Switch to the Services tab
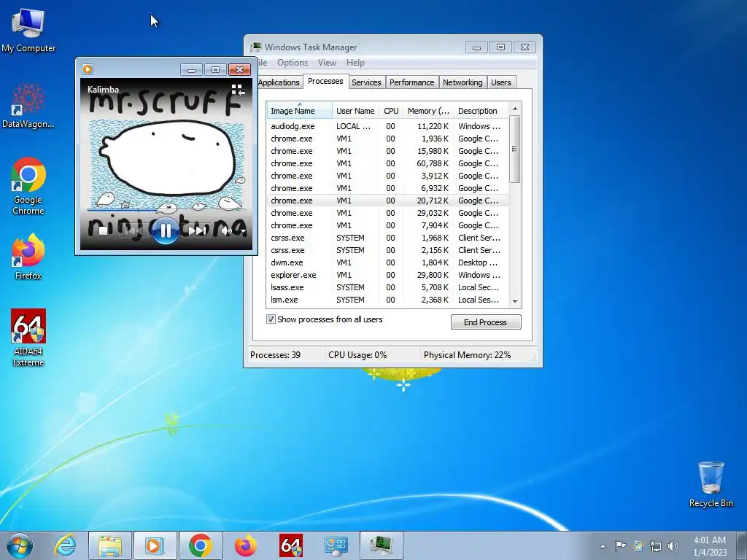The height and width of the screenshot is (560, 747). click(x=366, y=82)
